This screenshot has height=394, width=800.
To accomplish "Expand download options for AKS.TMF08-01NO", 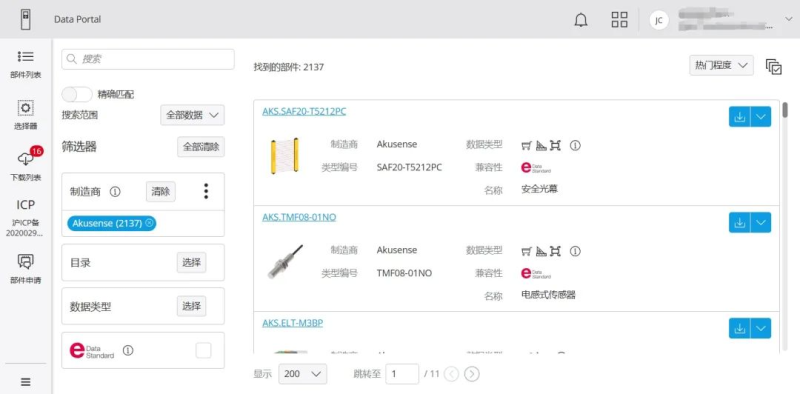I will click(761, 223).
